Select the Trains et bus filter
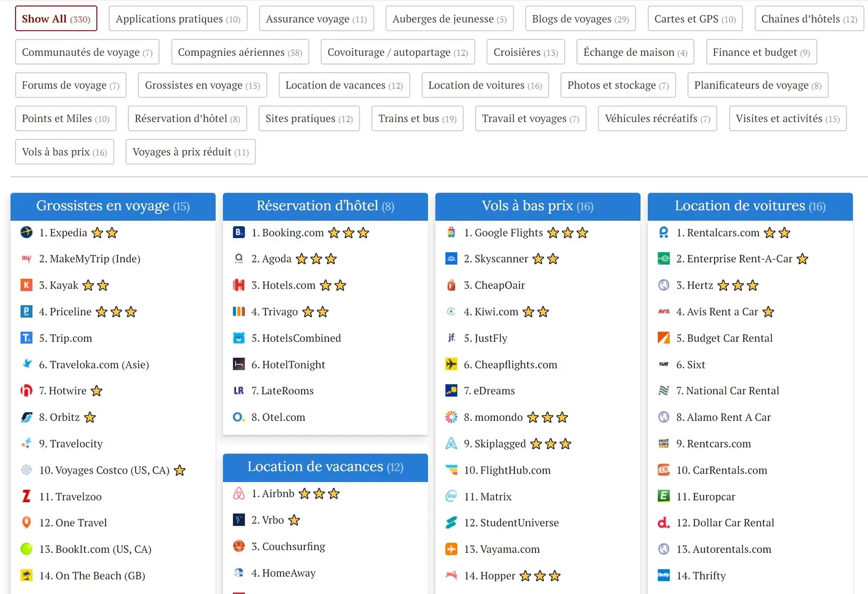This screenshot has height=594, width=868. 417,118
